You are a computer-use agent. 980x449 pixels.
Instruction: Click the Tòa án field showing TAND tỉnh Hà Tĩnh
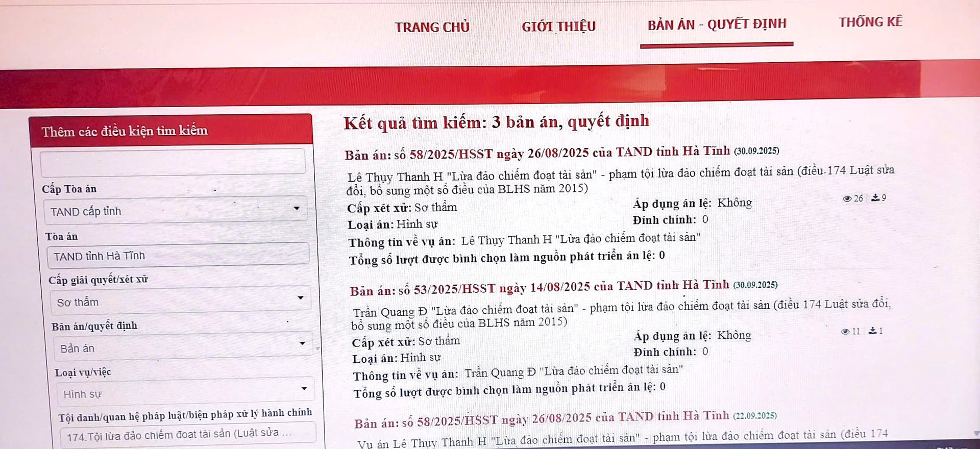[x=178, y=256]
